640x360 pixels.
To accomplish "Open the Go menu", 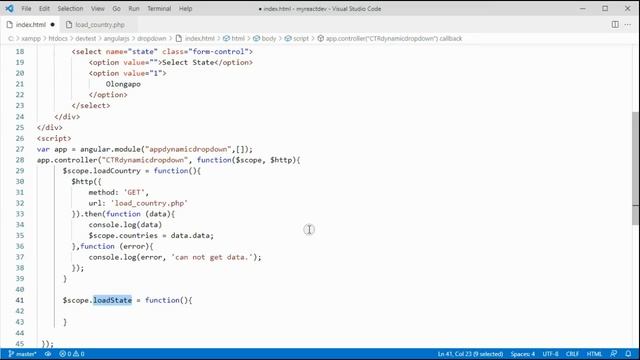I will click(116, 9).
